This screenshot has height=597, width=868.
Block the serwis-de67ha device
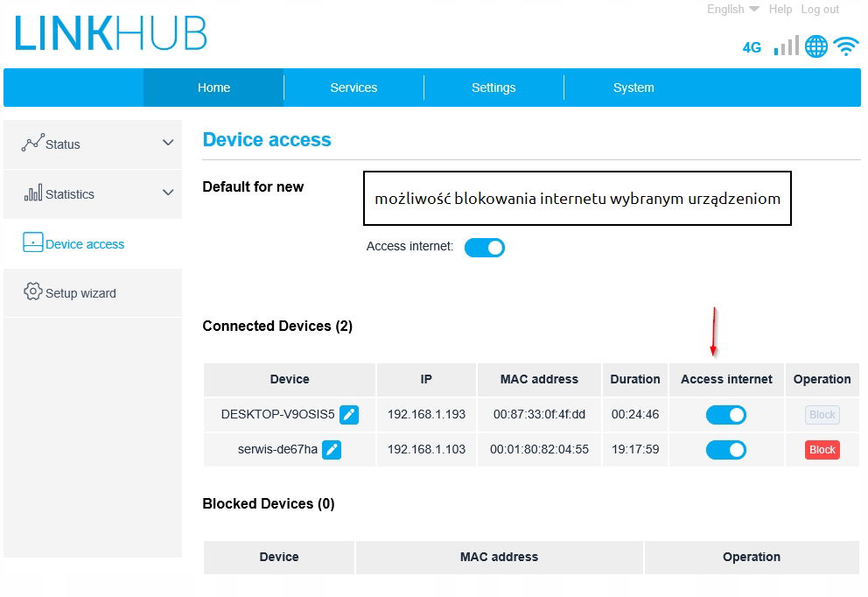click(x=822, y=450)
